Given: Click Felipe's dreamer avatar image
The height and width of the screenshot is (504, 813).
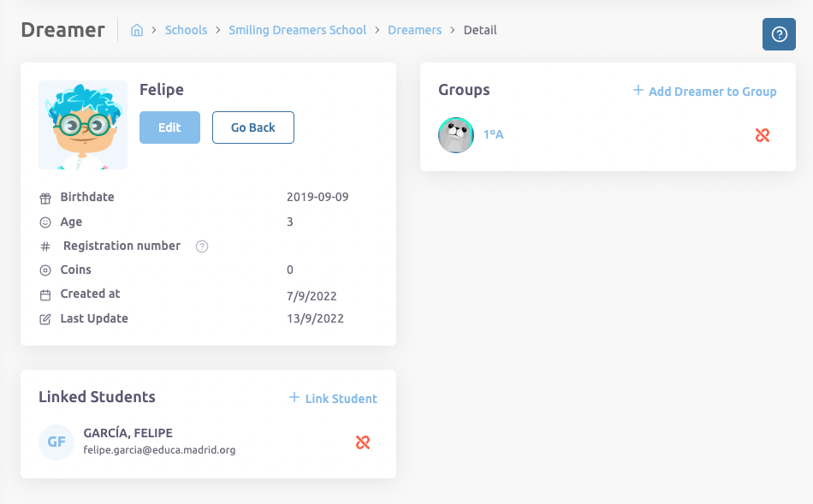Looking at the screenshot, I should 83,125.
